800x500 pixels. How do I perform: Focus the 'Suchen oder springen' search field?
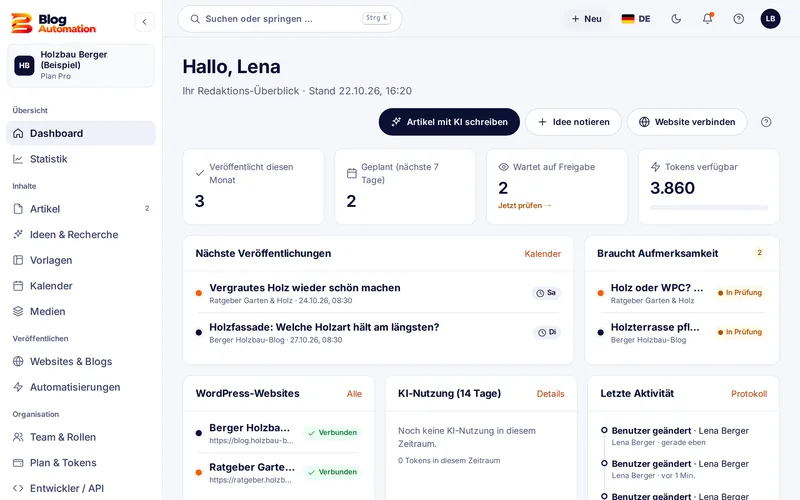(x=290, y=19)
